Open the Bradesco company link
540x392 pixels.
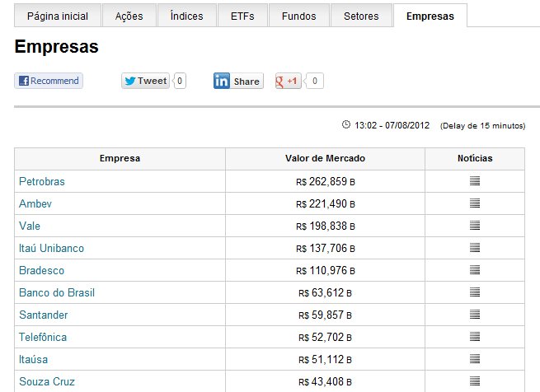(x=41, y=270)
